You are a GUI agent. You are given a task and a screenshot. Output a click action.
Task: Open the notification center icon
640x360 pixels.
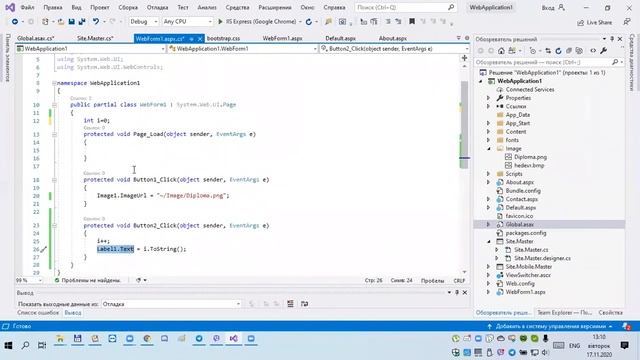point(624,345)
